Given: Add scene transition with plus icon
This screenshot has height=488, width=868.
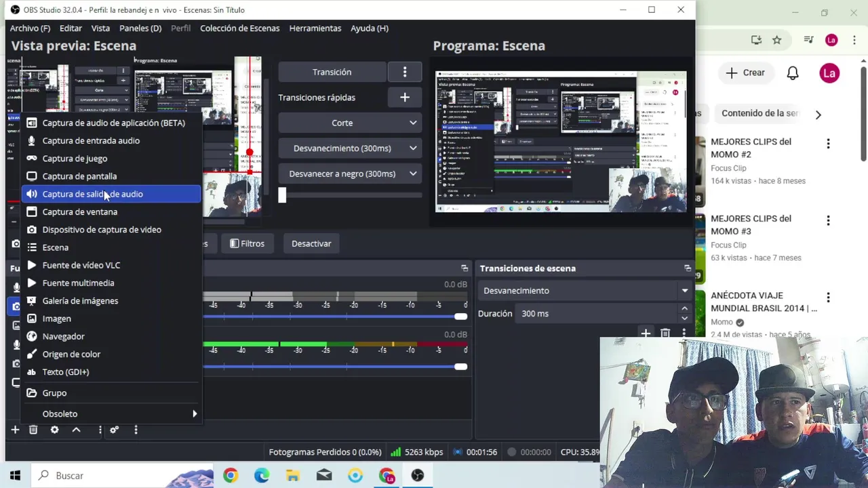Looking at the screenshot, I should click(x=646, y=333).
